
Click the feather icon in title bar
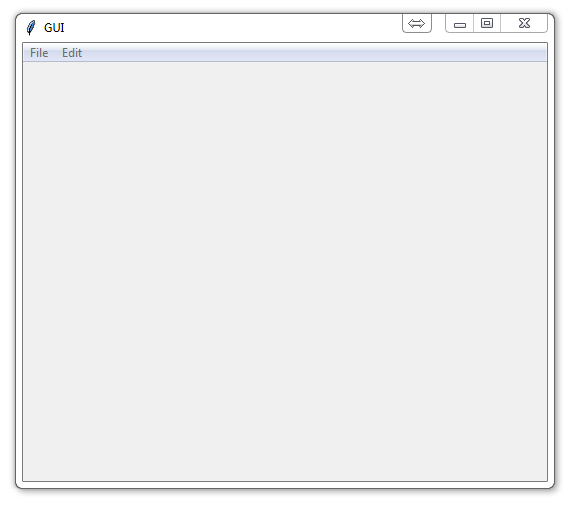pyautogui.click(x=31, y=28)
